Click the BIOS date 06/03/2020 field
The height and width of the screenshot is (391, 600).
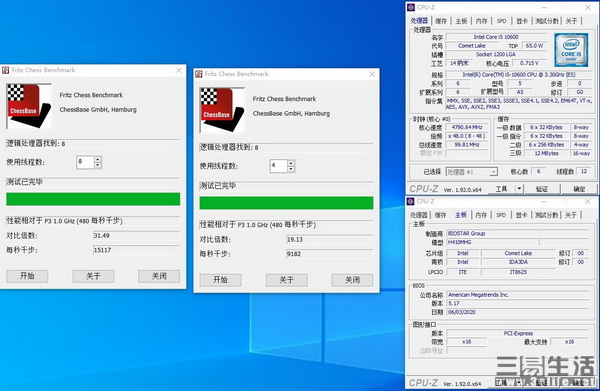tap(518, 312)
